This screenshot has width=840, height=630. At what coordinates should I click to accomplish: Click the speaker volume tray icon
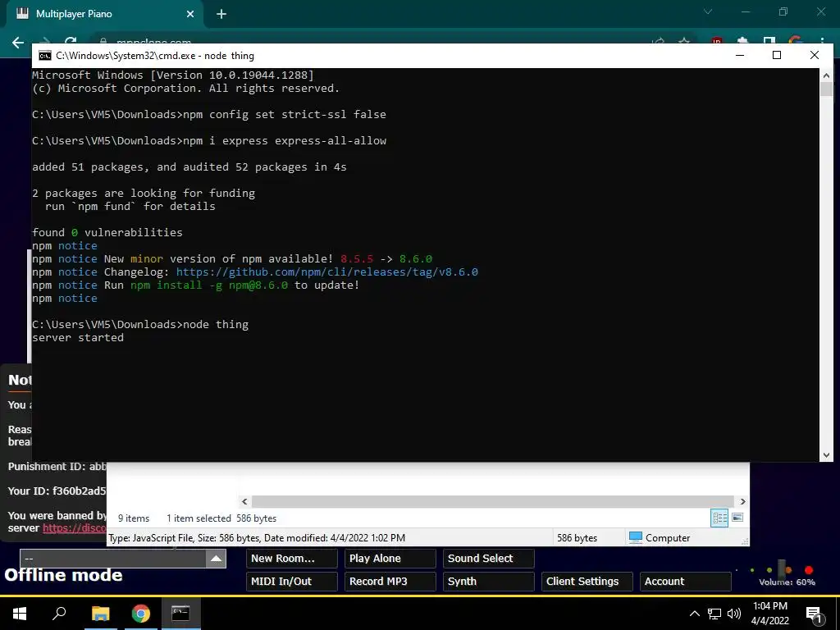click(x=734, y=614)
